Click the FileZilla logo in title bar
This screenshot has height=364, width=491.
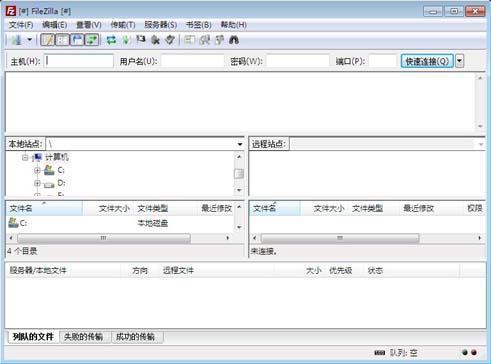[x=11, y=11]
